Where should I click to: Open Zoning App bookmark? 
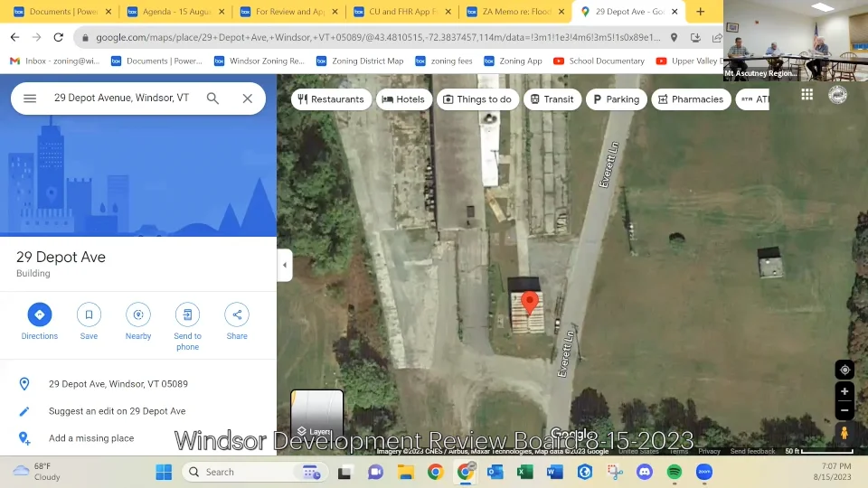pos(513,61)
